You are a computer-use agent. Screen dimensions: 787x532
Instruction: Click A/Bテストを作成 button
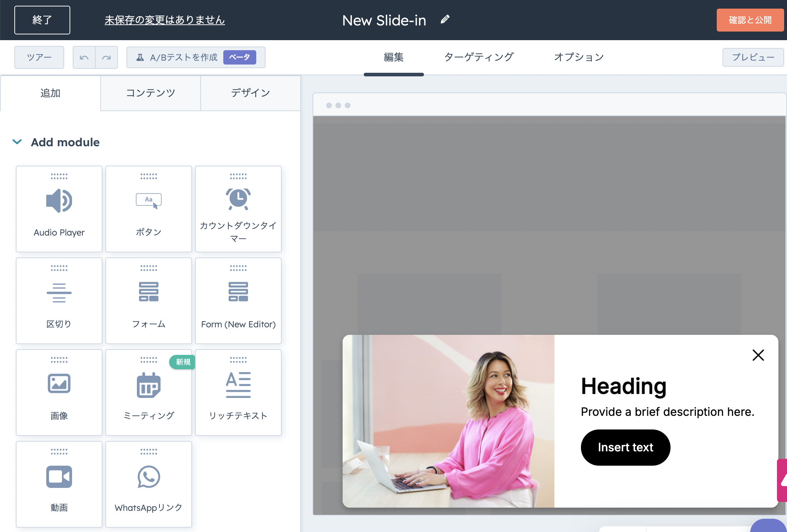(x=196, y=57)
